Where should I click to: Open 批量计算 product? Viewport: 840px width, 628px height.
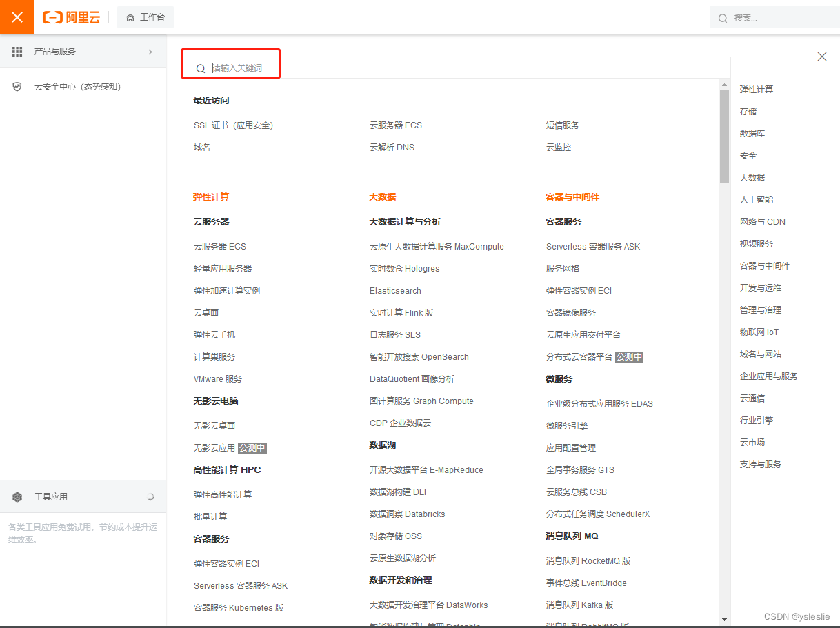pyautogui.click(x=210, y=517)
